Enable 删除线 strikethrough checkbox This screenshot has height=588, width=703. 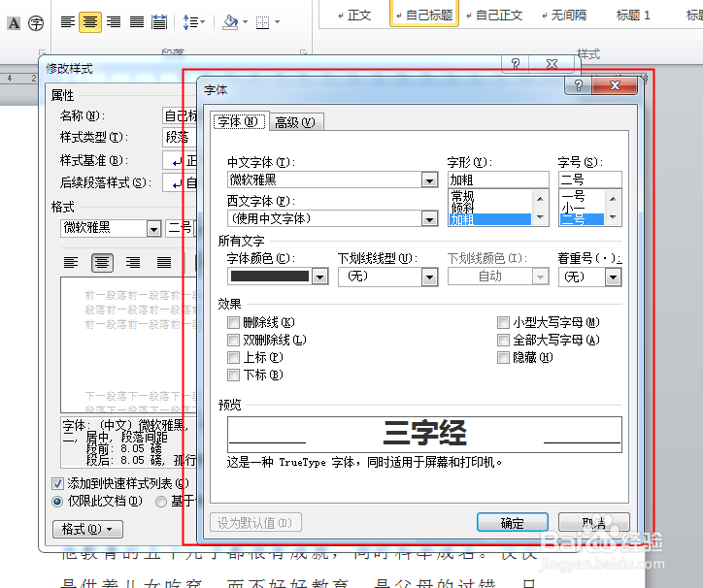tap(233, 322)
